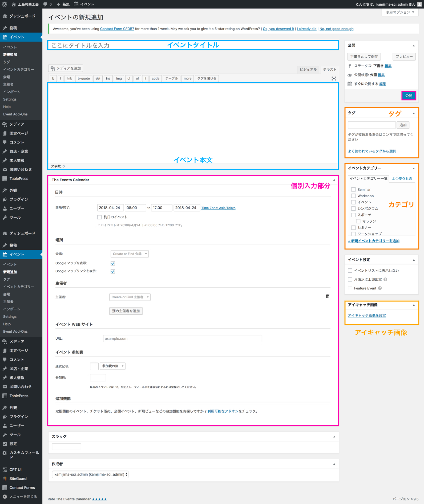
Task: Switch to よく使うもの category tab
Action: pos(401,179)
